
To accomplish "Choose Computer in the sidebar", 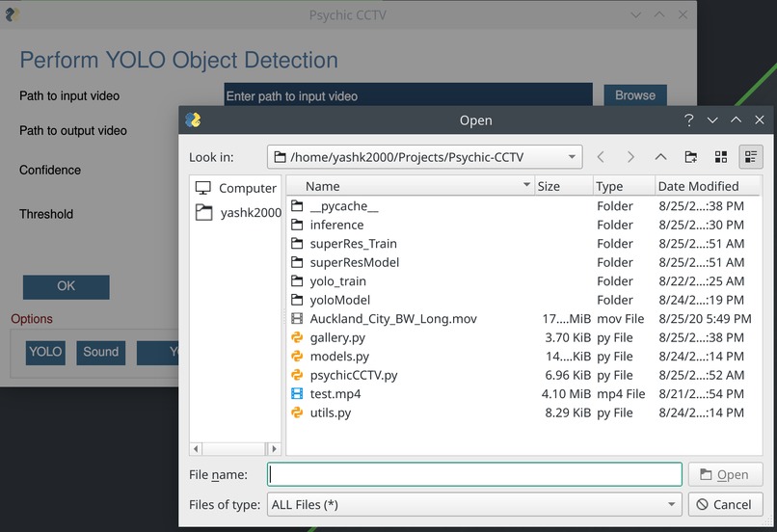I will [x=236, y=188].
